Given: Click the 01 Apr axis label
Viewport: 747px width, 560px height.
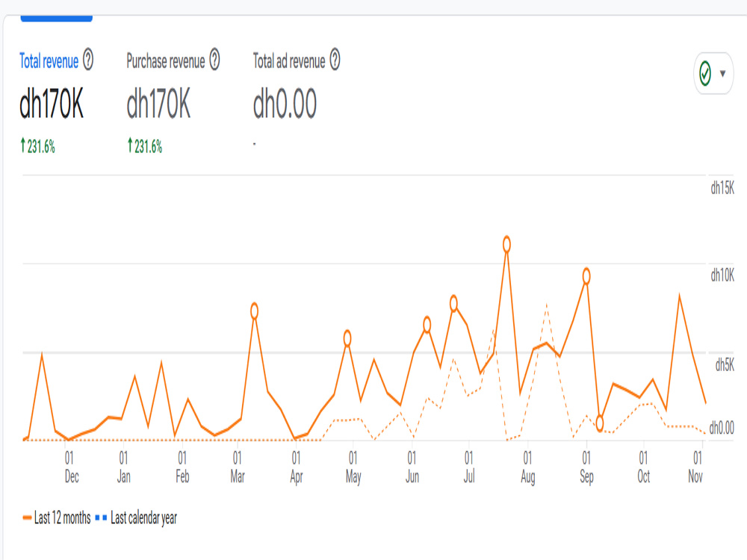Looking at the screenshot, I should 296,467.
